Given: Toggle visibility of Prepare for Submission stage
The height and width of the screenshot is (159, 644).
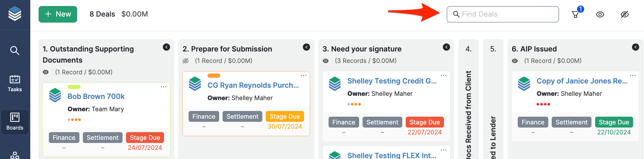Looking at the screenshot, I should [186, 61].
